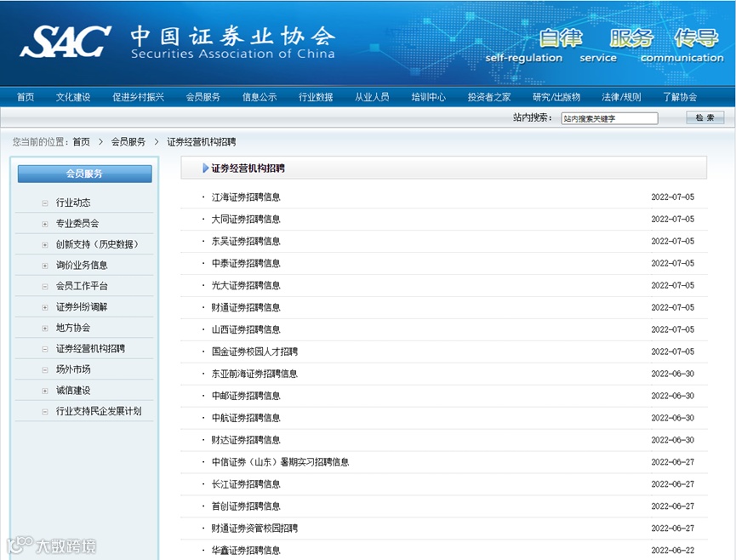The image size is (736, 560).
Task: Open the 促进乡村振兴 navigation menu
Action: pyautogui.click(x=139, y=97)
